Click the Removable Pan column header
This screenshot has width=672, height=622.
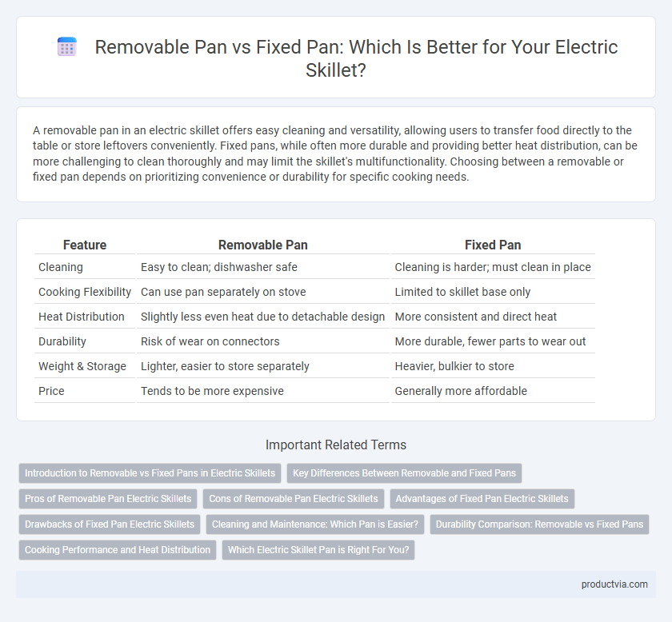point(262,245)
